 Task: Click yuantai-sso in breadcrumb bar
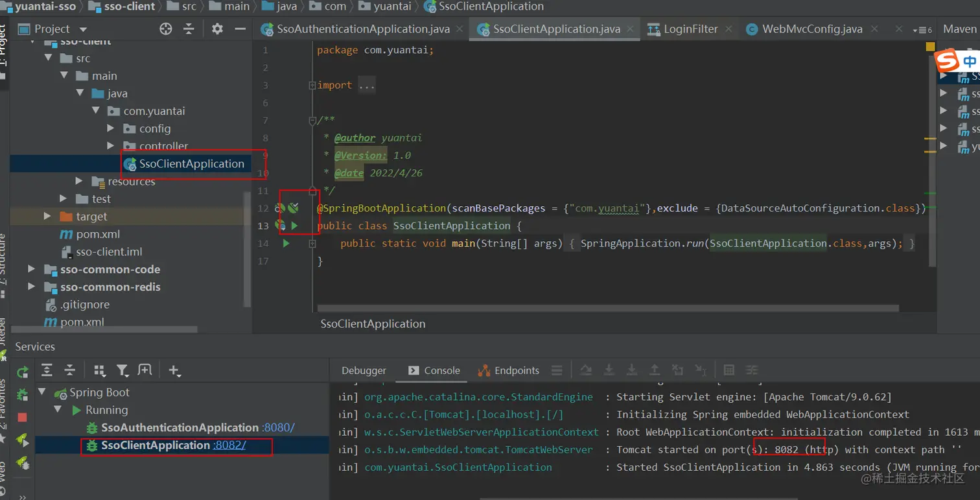45,6
